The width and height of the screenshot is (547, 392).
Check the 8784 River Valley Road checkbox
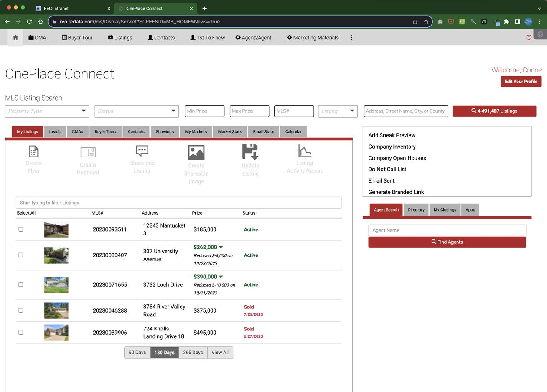pyautogui.click(x=20, y=310)
